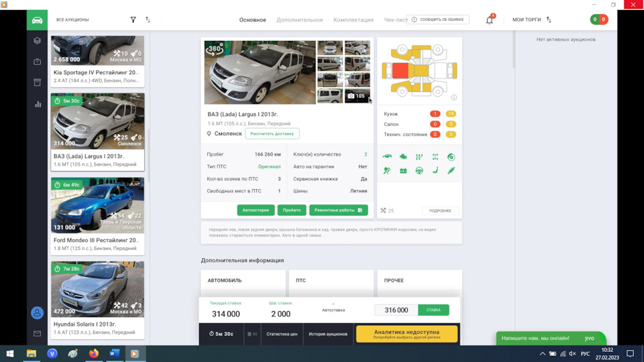Viewport: 644px width, 362px height.
Task: Open File Explorer in taskbar
Action: click(32, 353)
